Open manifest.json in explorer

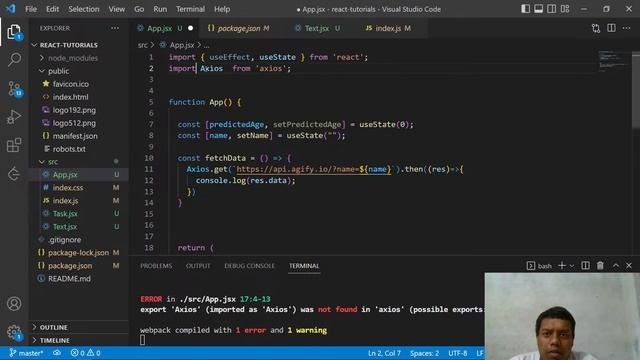pos(75,136)
